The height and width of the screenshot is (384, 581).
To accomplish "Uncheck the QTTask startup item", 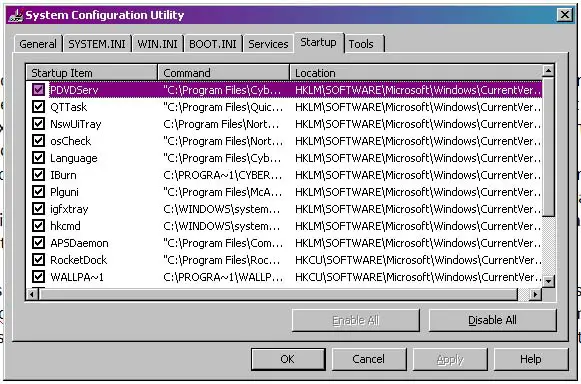I will 38,107.
